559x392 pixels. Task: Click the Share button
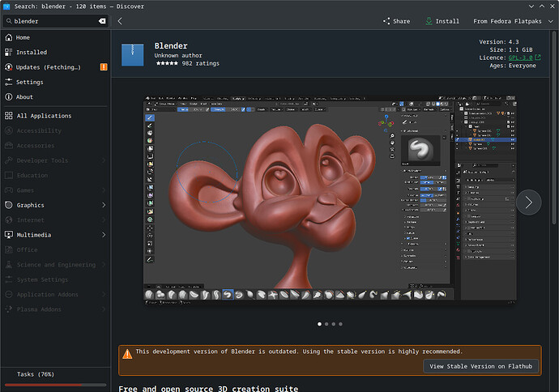[x=396, y=21]
